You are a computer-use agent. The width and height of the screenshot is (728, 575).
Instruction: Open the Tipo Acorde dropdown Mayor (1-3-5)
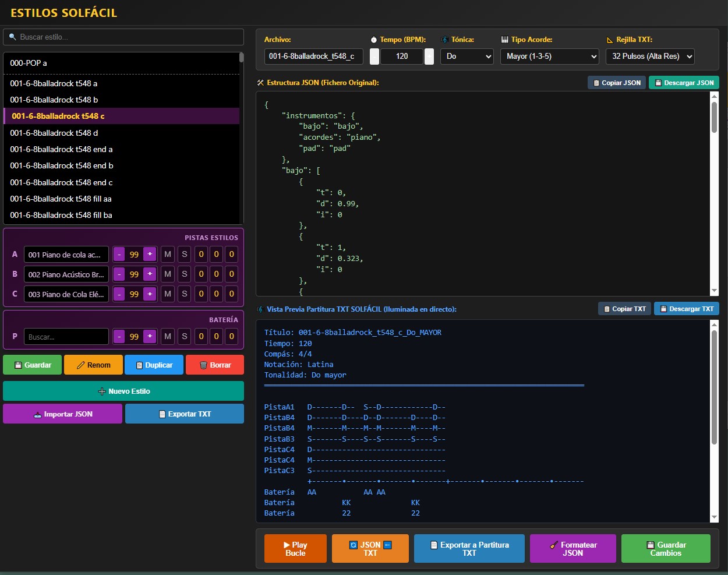[x=550, y=56]
